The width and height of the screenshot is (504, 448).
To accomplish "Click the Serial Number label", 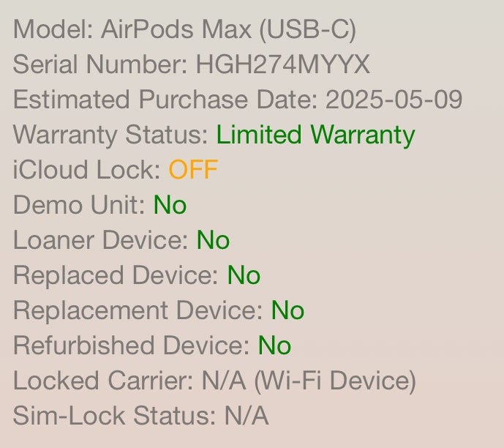I will click(100, 65).
